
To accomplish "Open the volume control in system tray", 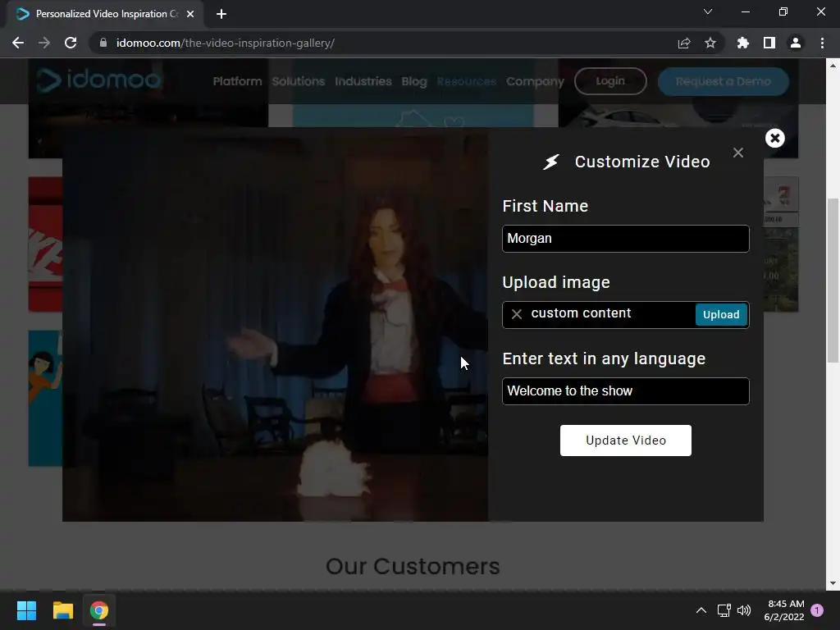I will pyautogui.click(x=744, y=610).
